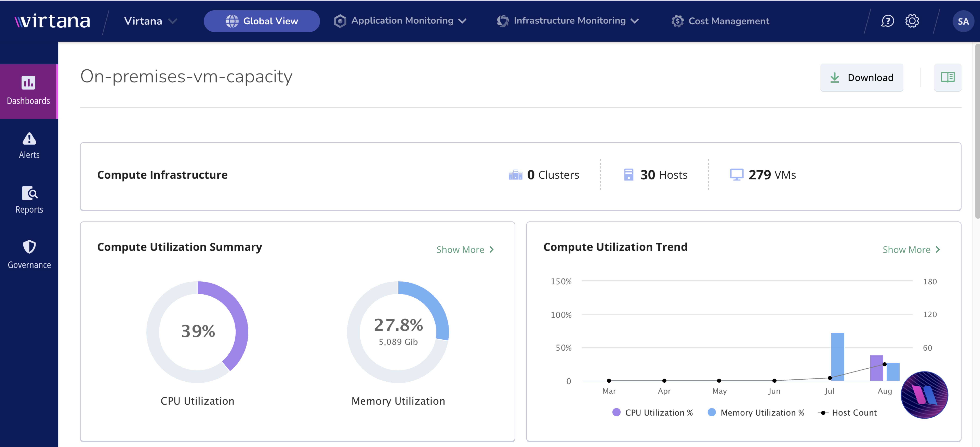The width and height of the screenshot is (980, 447).
Task: Open the Virtana assistant floating bubble
Action: point(924,395)
